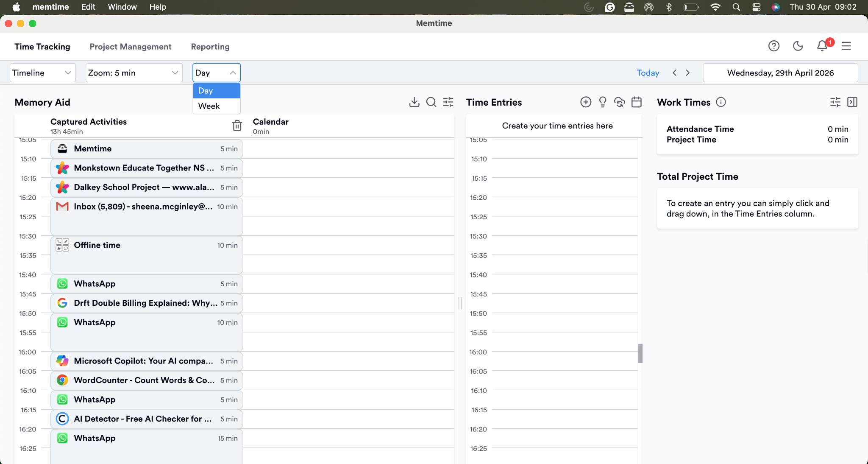This screenshot has width=868, height=464.
Task: Open the help question mark icon
Action: point(773,46)
